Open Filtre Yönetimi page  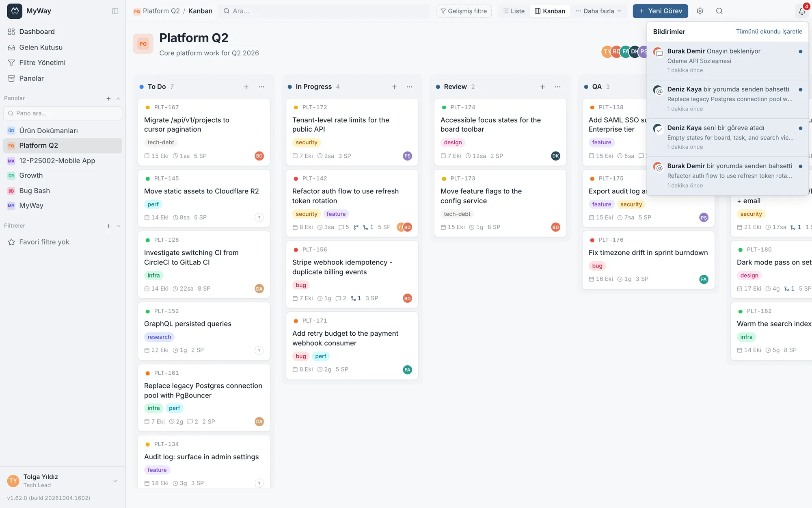63,63
